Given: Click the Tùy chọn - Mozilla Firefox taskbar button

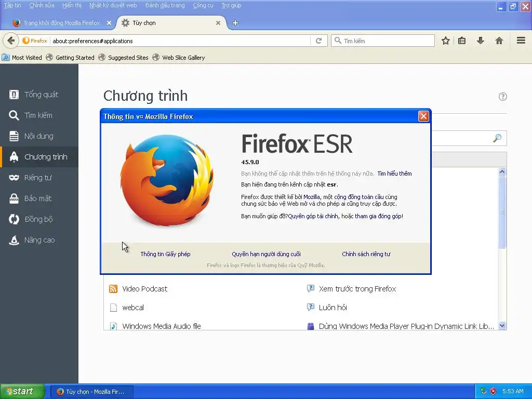Looking at the screenshot, I should (91, 392).
